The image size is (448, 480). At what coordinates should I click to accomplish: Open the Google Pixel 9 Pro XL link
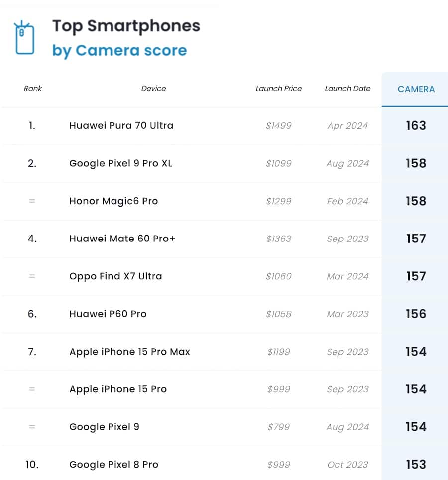[120, 163]
